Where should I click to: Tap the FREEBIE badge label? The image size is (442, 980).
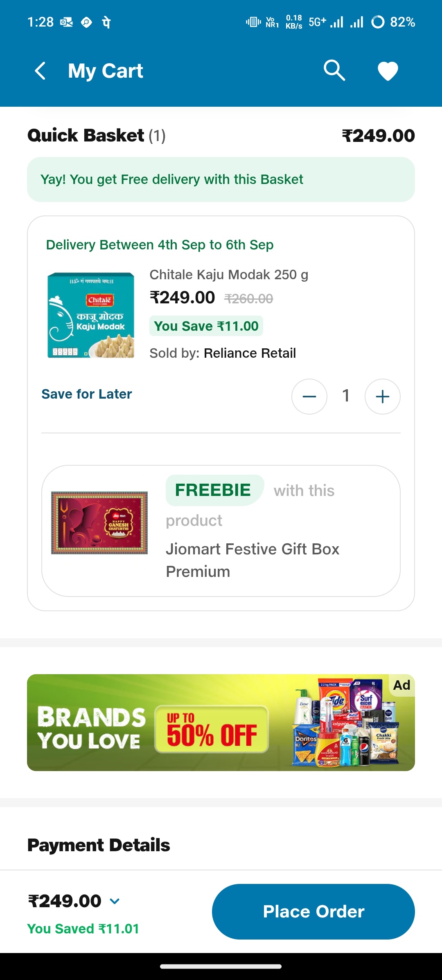tap(213, 490)
